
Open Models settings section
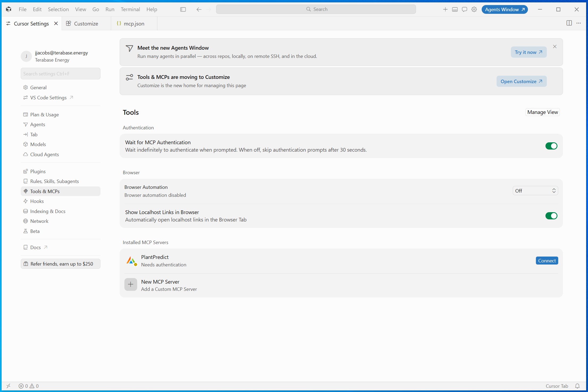coord(61,144)
